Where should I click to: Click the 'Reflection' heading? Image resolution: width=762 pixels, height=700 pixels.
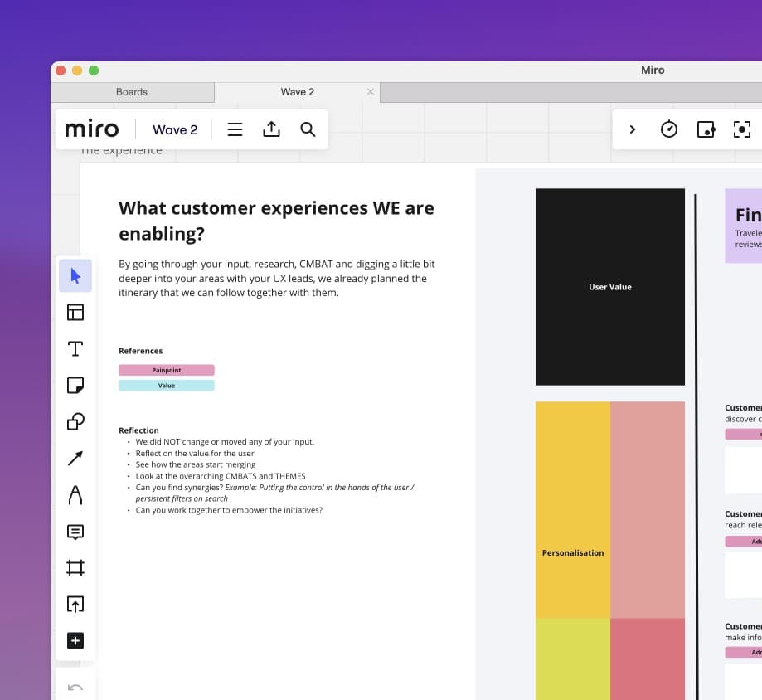coord(138,430)
